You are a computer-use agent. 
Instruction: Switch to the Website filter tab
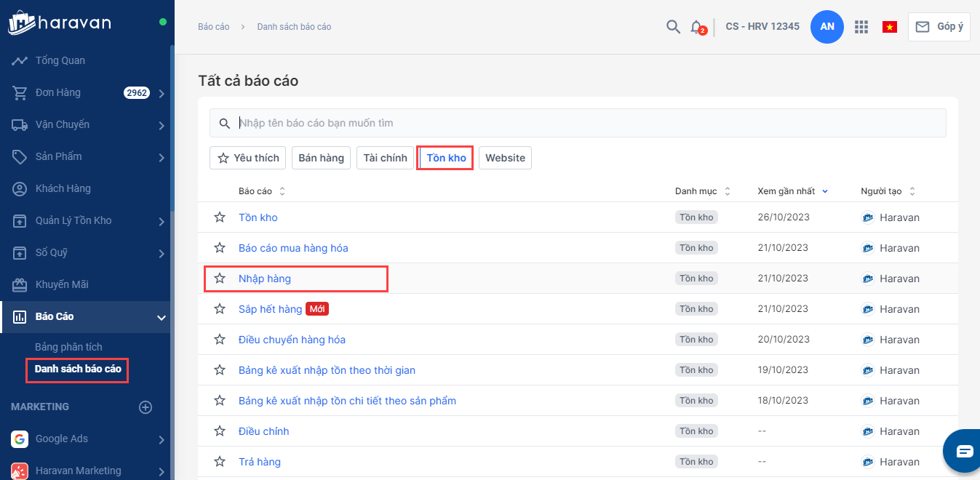click(x=505, y=158)
